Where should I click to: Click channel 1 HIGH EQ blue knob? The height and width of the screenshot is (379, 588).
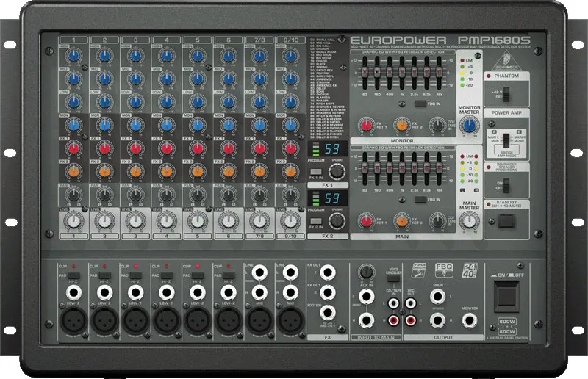click(73, 54)
